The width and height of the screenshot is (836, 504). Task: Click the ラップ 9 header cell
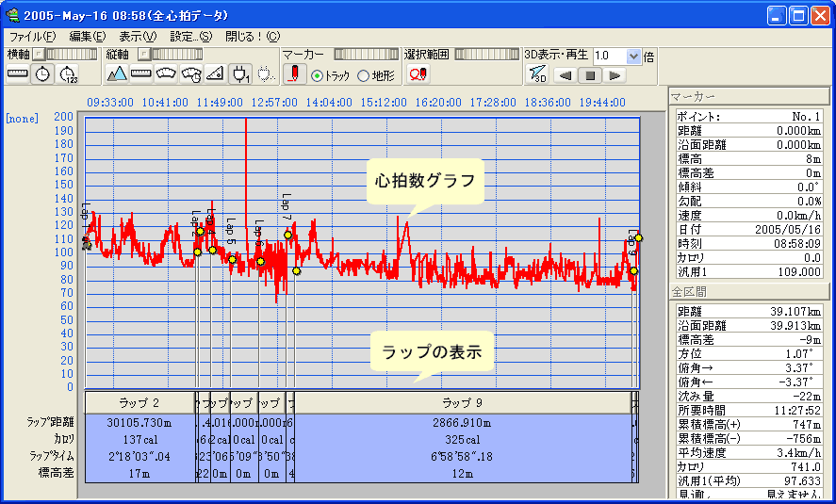462,402
